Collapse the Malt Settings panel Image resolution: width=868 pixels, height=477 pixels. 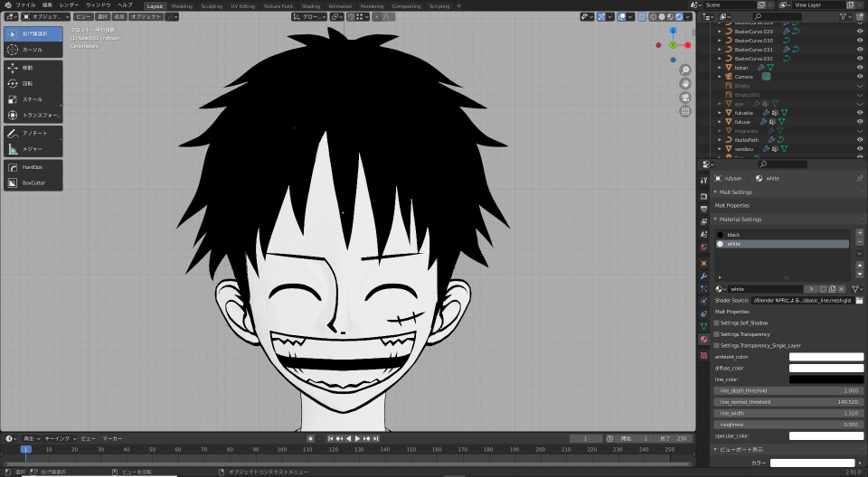[x=716, y=192]
